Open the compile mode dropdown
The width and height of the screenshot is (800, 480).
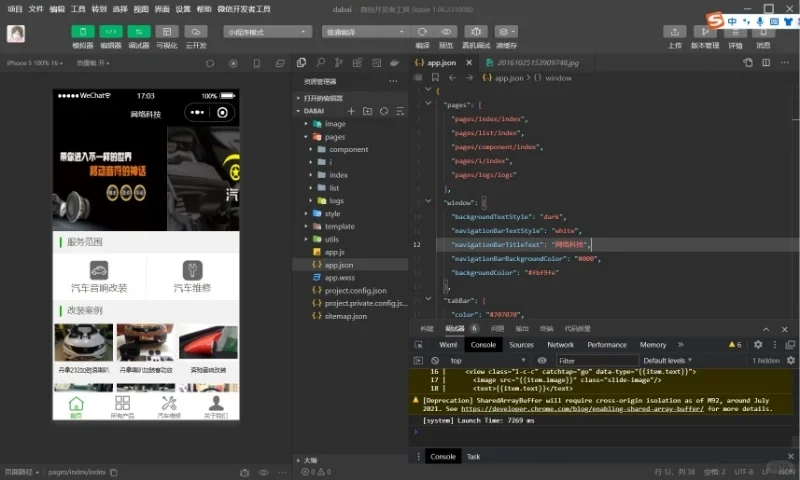(365, 32)
